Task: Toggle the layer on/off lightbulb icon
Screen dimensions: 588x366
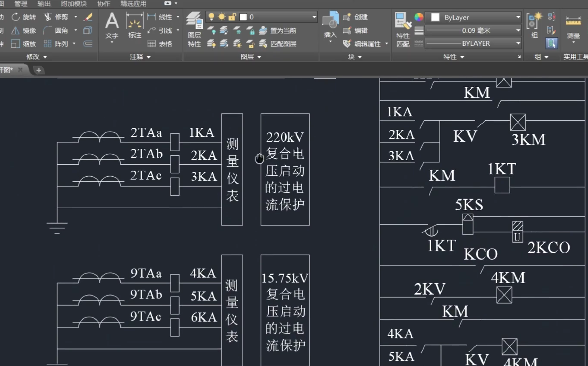Action: coord(211,17)
